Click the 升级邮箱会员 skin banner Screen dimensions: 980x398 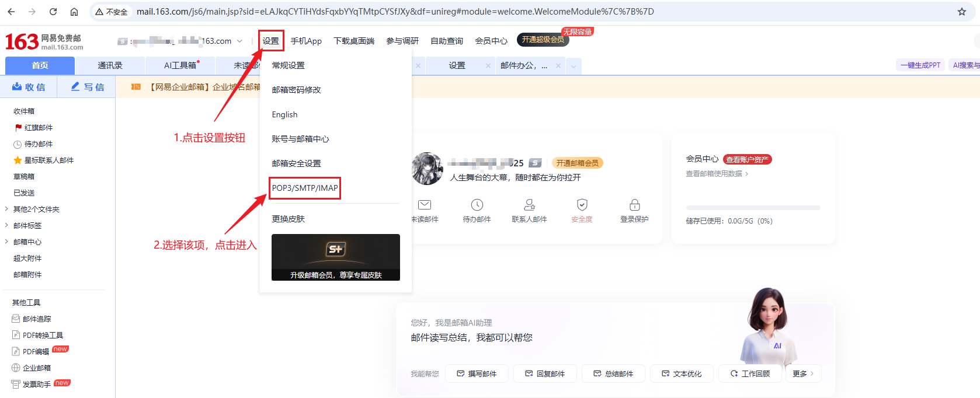pos(336,257)
